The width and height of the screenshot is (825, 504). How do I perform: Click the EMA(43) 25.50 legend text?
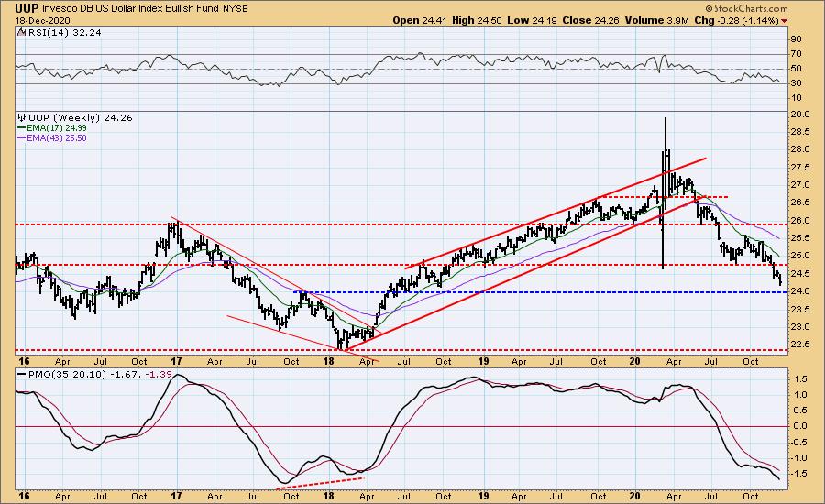[x=57, y=138]
